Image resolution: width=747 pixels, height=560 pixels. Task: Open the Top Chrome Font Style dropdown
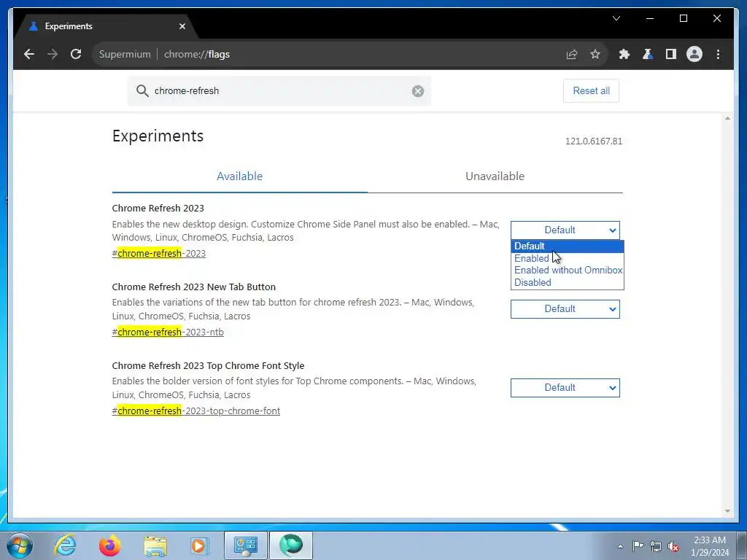(565, 388)
